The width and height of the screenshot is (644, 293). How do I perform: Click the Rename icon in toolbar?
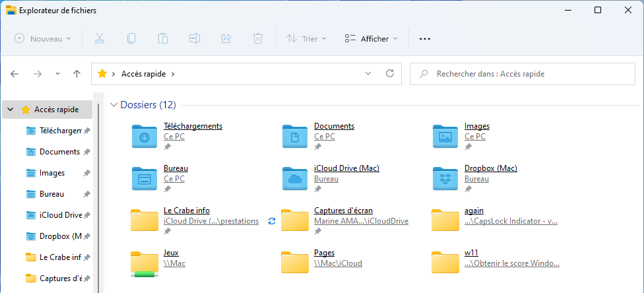point(194,39)
